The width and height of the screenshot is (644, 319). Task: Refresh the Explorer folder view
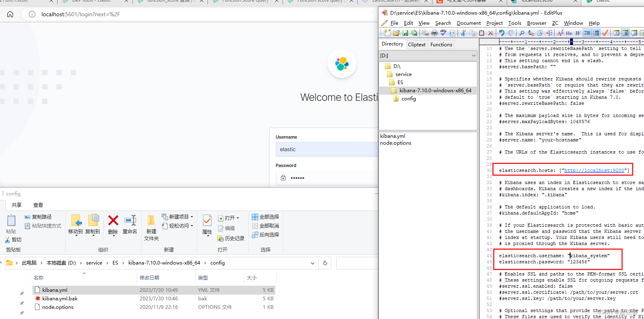325,263
